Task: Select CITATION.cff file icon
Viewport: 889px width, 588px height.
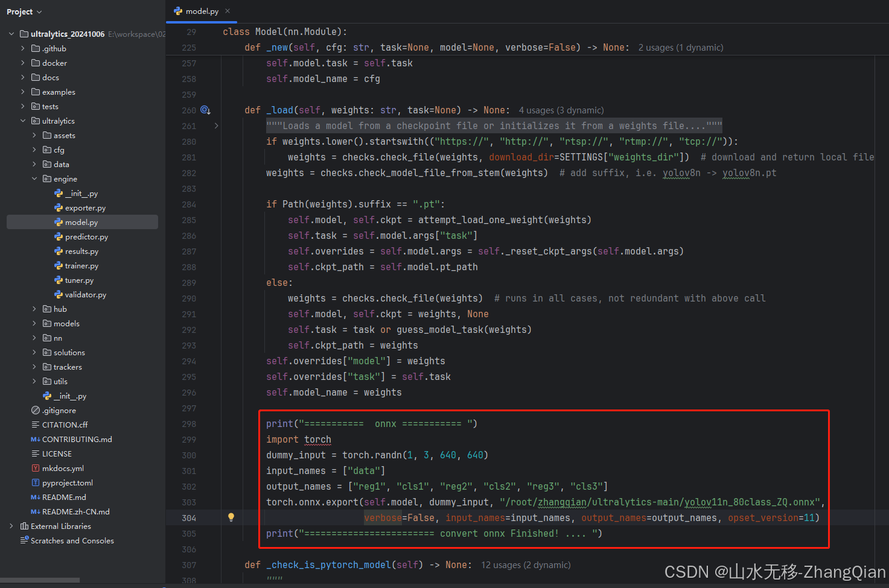Action: (x=36, y=425)
